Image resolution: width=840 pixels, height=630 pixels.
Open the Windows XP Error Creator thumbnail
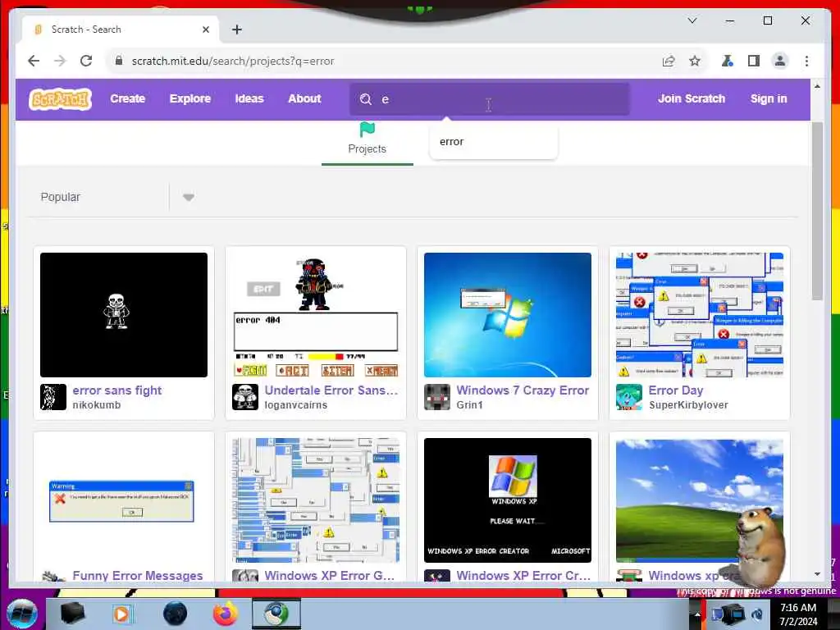click(507, 500)
